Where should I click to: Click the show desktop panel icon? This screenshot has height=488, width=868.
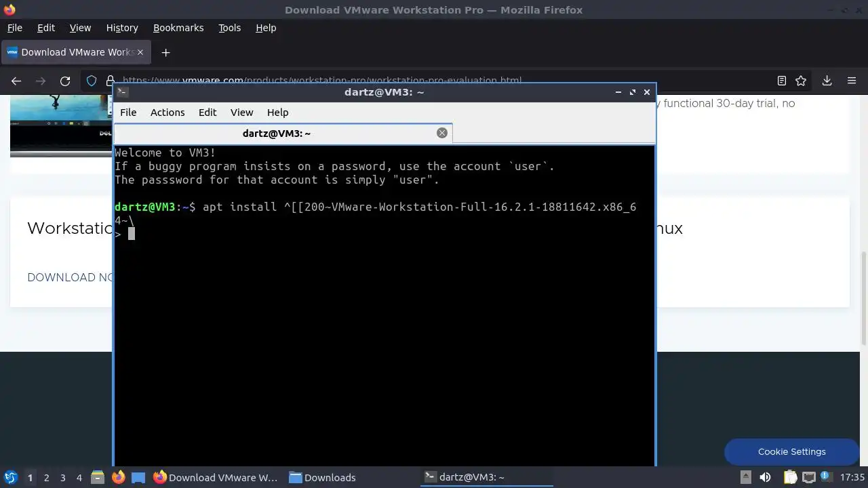click(x=138, y=478)
